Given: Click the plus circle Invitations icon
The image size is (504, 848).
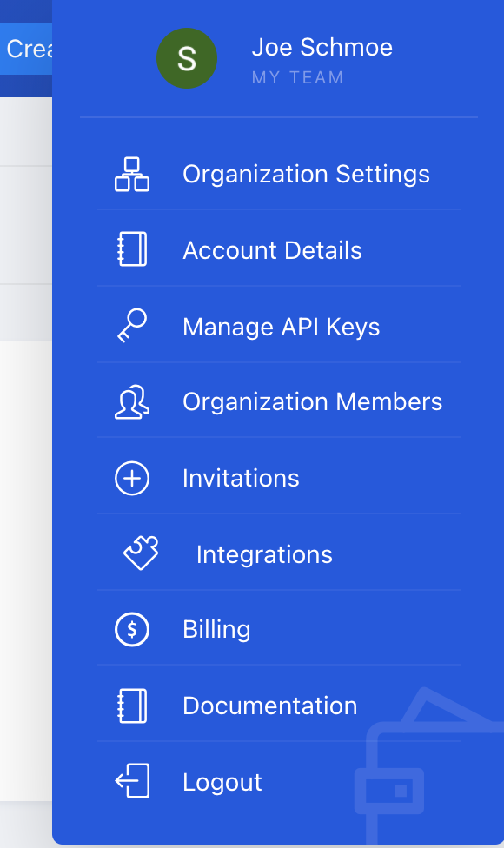Looking at the screenshot, I should [x=132, y=478].
